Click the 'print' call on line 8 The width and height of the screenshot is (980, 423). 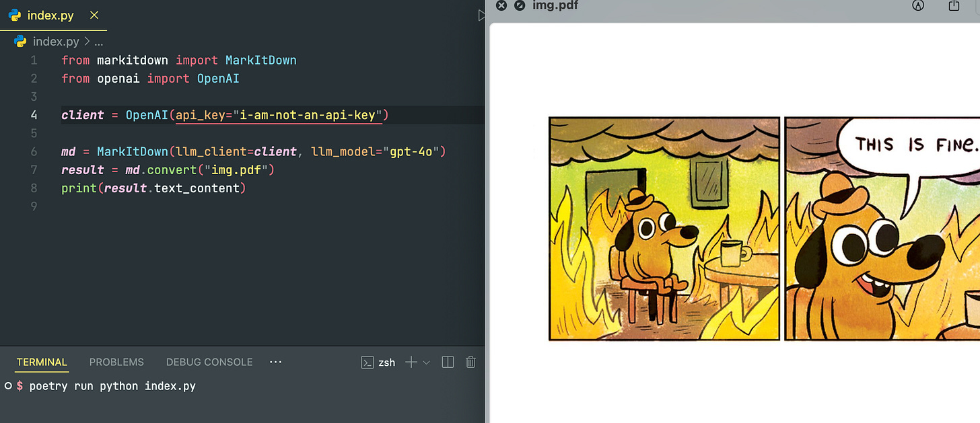pos(79,188)
